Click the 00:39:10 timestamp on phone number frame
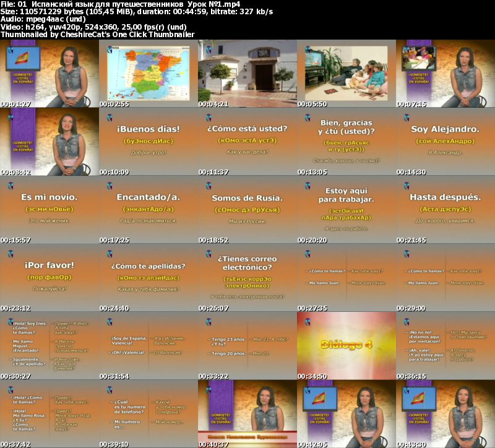 coord(114,444)
